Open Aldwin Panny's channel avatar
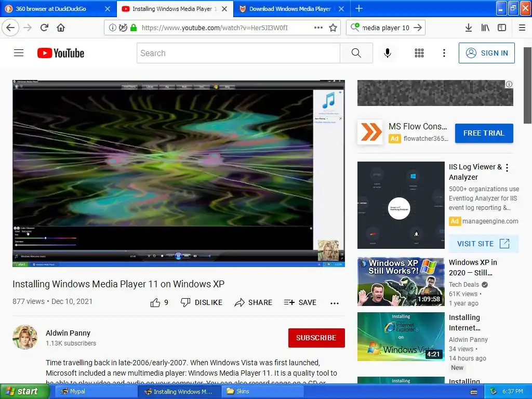This screenshot has width=532, height=399. click(25, 337)
